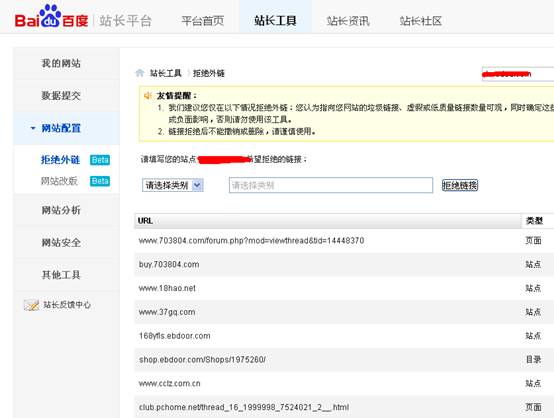
Task: Click the speaker icon beside 友情提醒
Action: pos(148,95)
